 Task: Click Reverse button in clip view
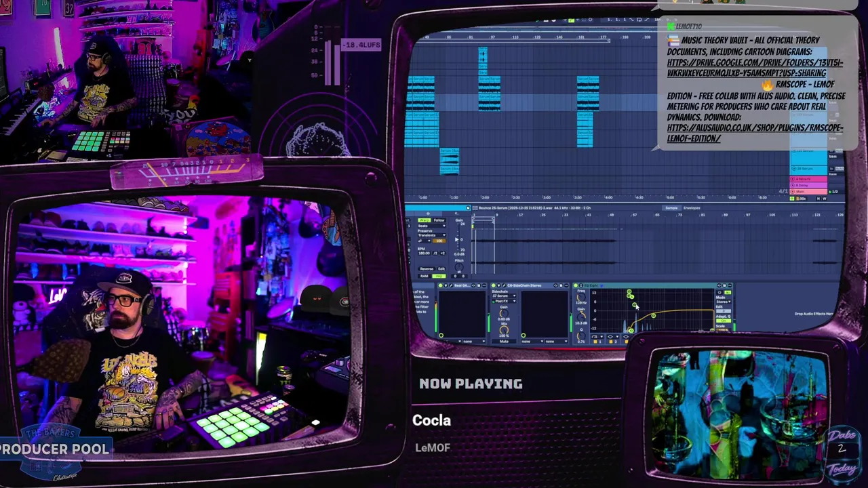pyautogui.click(x=427, y=268)
